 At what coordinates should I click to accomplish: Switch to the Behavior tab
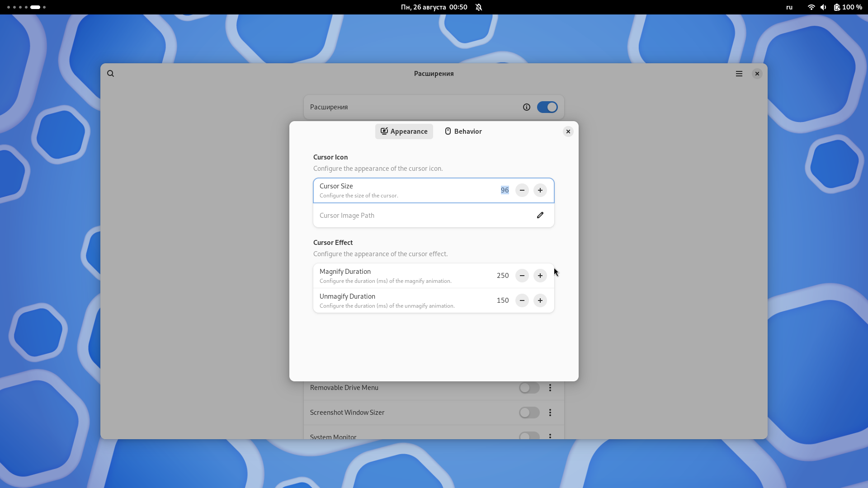point(463,131)
